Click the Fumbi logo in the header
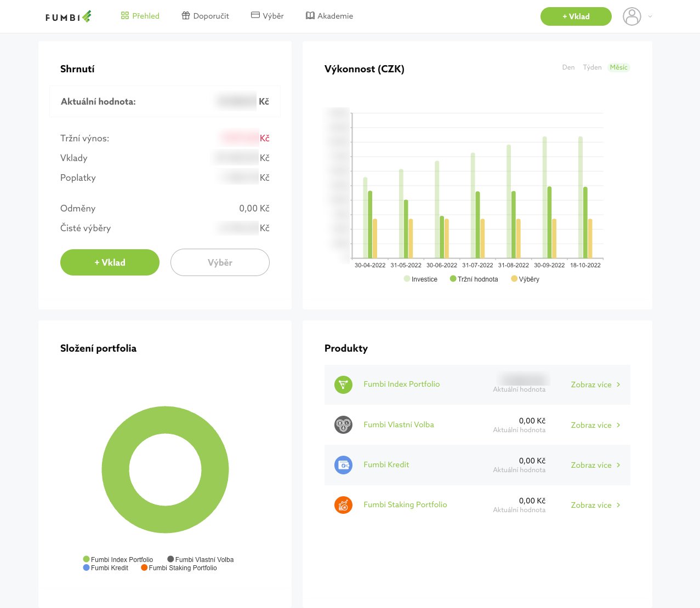The image size is (700, 608). (x=69, y=16)
